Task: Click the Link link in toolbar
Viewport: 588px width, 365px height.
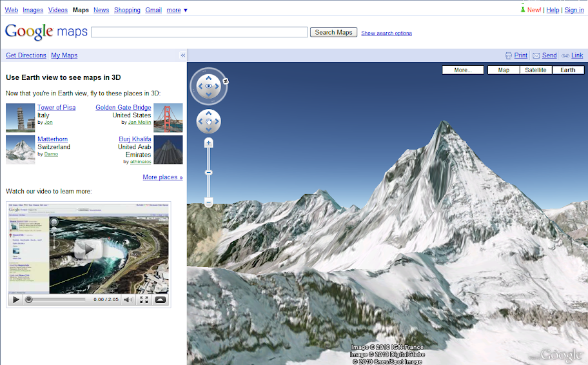Action: (x=577, y=55)
